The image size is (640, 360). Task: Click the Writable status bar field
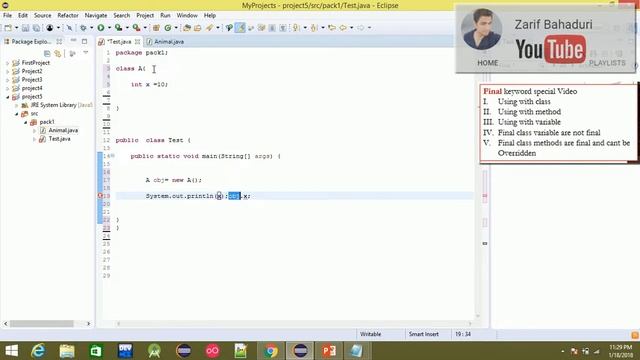pyautogui.click(x=371, y=334)
